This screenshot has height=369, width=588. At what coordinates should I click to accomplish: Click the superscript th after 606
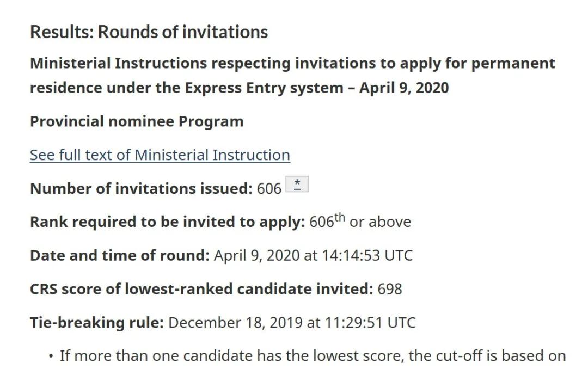339,218
